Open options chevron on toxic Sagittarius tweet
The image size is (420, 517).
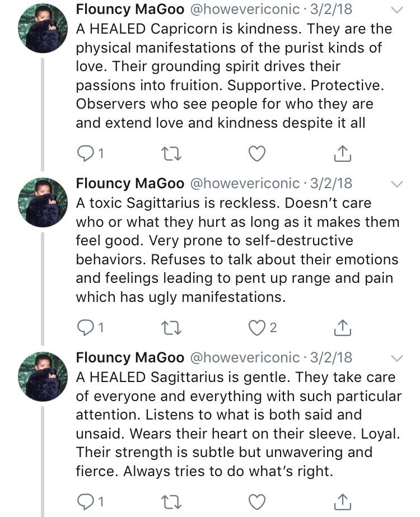[x=396, y=184]
